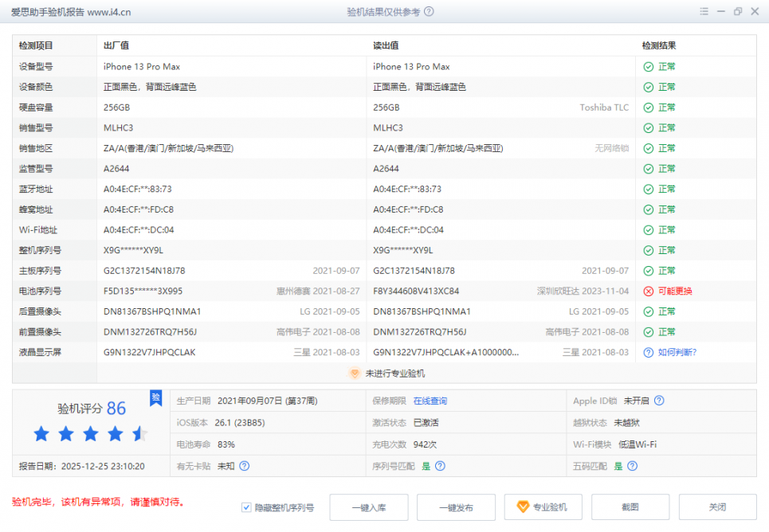Click help icon next to 有无卡贴 未知
The height and width of the screenshot is (532, 769).
click(245, 466)
